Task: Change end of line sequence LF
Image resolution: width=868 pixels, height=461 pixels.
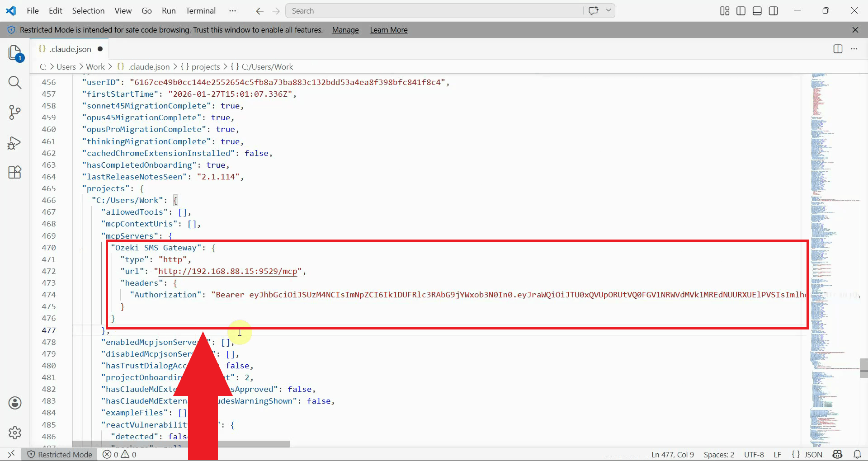Action: tap(778, 454)
